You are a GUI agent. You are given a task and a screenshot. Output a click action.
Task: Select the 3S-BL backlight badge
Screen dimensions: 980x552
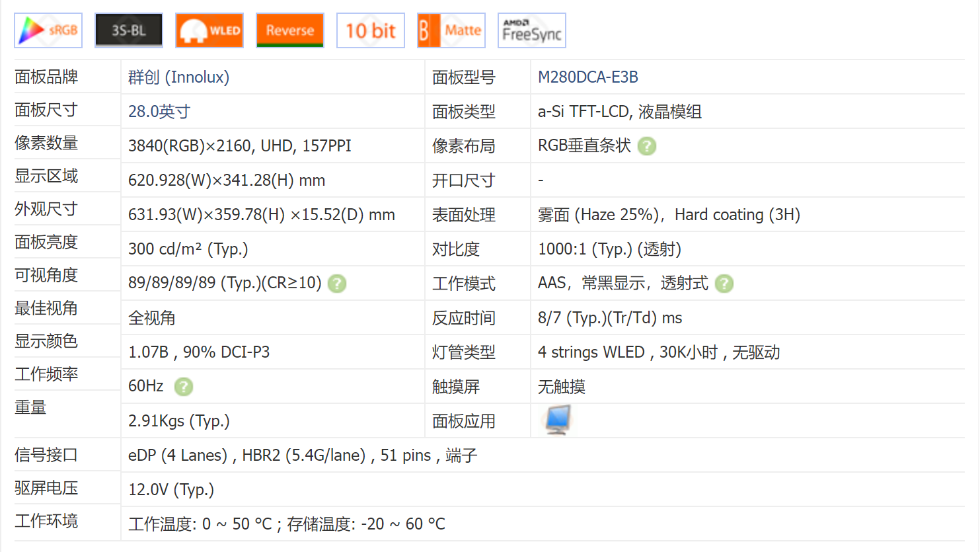tap(128, 30)
